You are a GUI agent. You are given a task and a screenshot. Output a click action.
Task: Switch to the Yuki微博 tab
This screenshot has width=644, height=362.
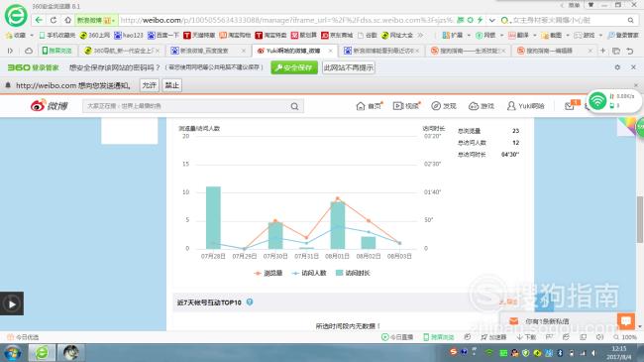pyautogui.click(x=293, y=51)
